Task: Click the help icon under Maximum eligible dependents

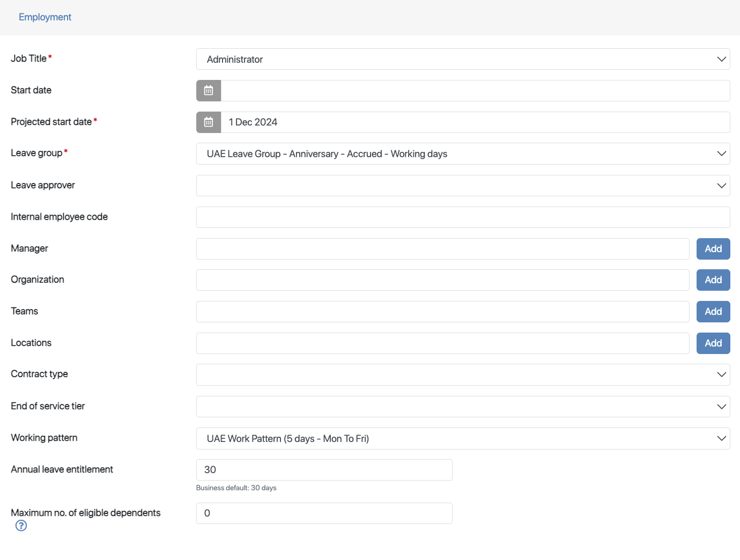Action: tap(21, 526)
